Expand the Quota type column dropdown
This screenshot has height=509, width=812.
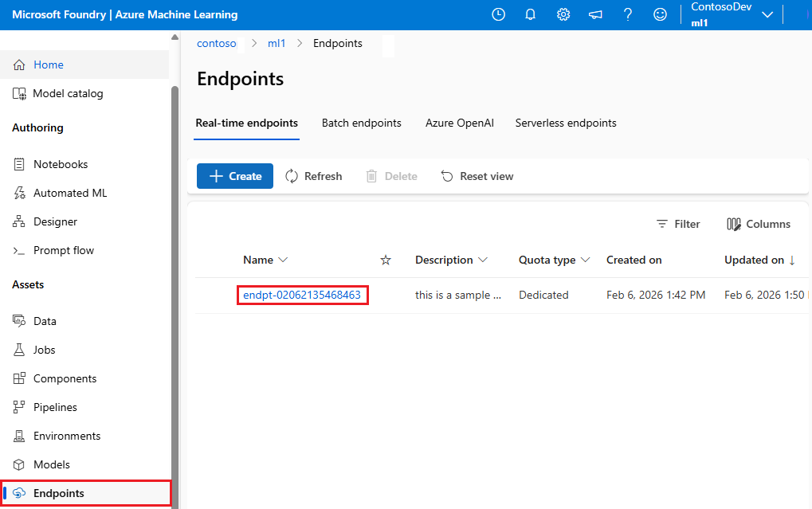[x=586, y=260]
